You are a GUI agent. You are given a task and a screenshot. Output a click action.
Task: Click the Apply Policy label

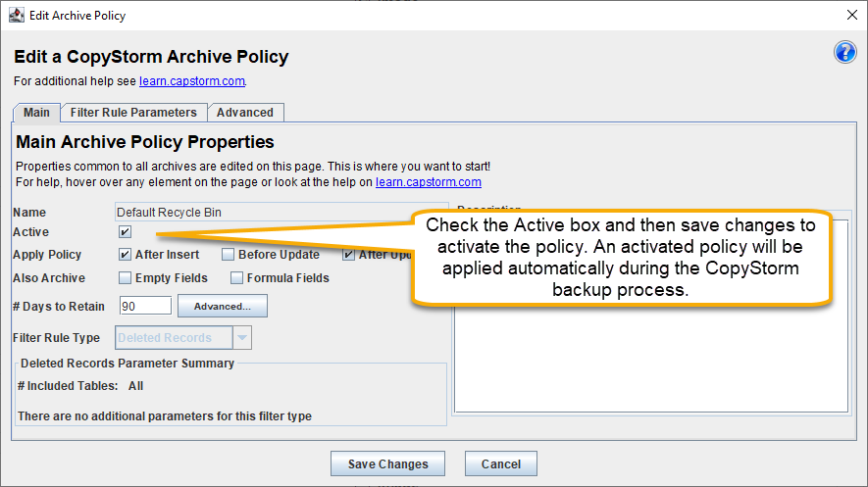click(47, 255)
